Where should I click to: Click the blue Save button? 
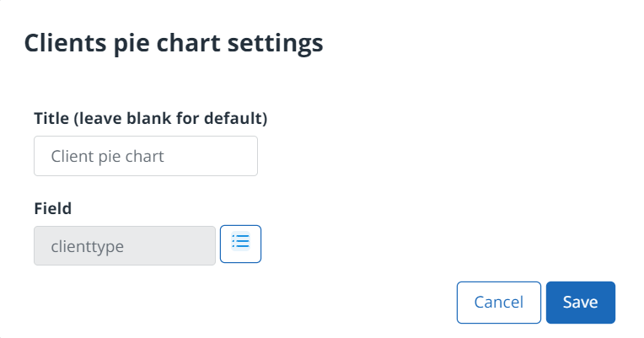pyautogui.click(x=580, y=303)
